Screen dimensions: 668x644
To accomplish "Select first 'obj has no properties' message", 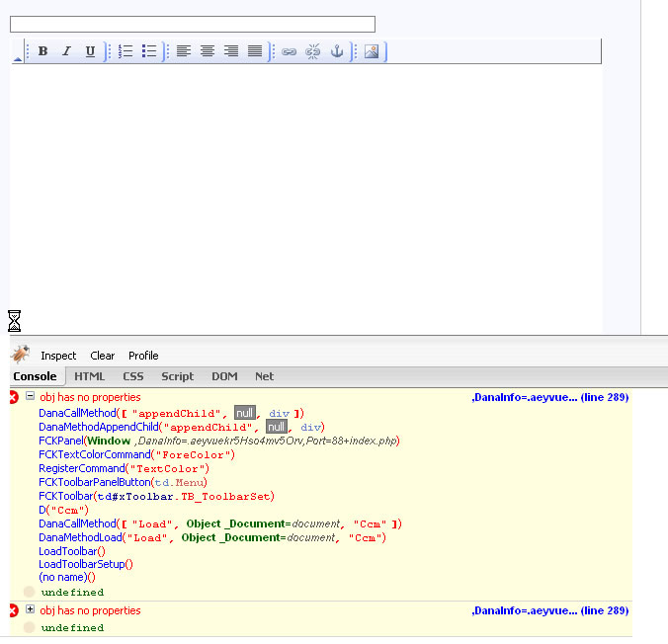I will point(90,397).
